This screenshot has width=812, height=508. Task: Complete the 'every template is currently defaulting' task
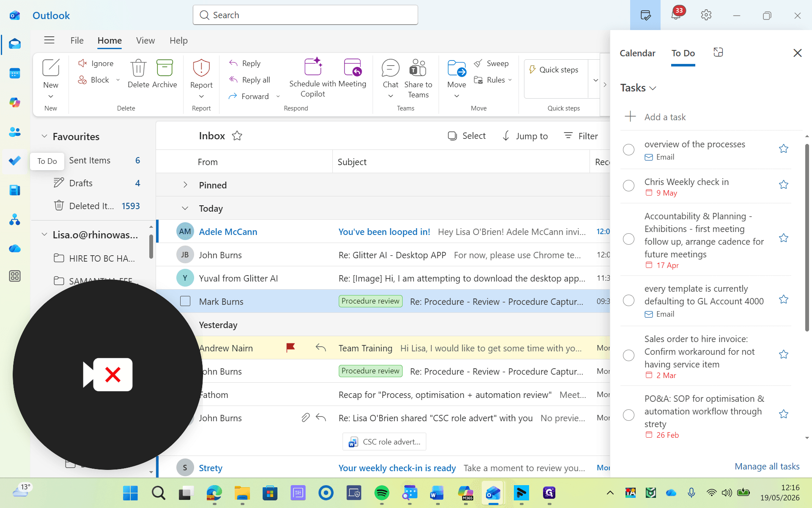pyautogui.click(x=629, y=301)
